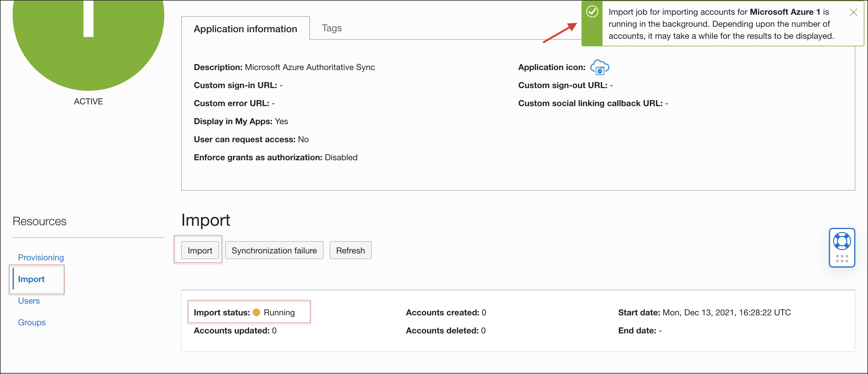Click the Import section heading
868x374 pixels.
click(x=206, y=220)
